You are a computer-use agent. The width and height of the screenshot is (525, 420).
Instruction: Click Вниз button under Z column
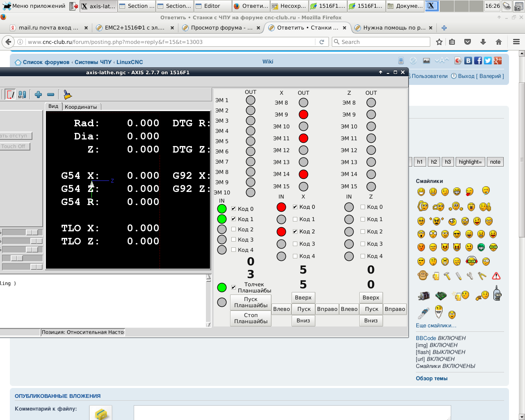click(371, 320)
